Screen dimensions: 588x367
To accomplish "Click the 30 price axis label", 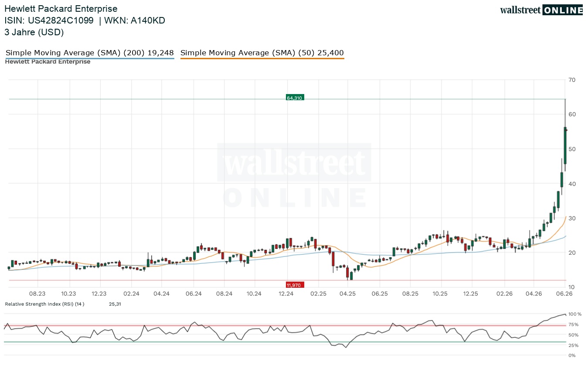I will [x=572, y=218].
